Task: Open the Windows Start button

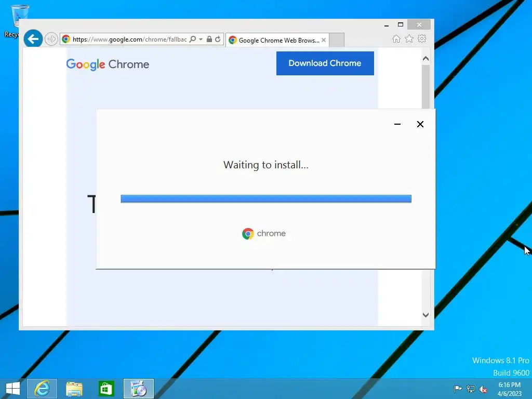Action: (13, 389)
